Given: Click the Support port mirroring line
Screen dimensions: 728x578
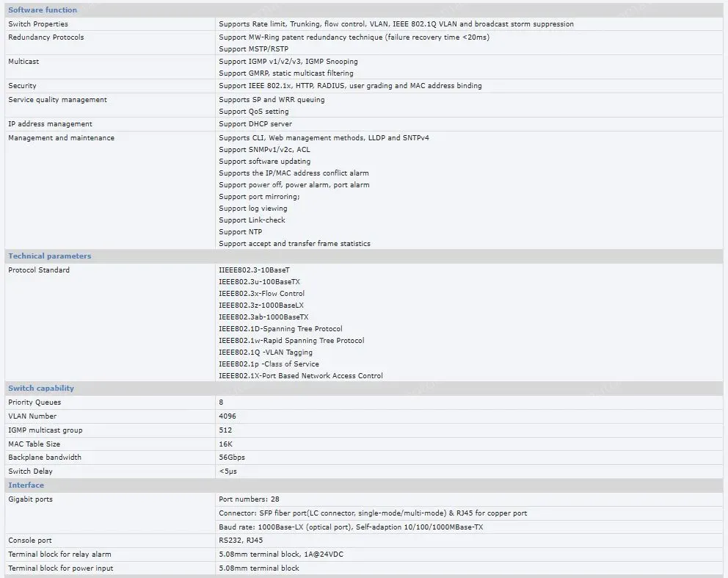Looking at the screenshot, I should (259, 197).
